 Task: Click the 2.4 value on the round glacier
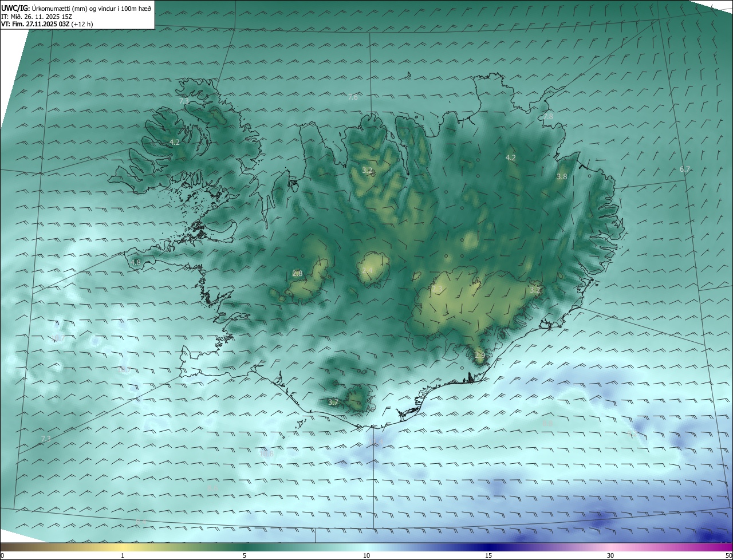(x=367, y=270)
